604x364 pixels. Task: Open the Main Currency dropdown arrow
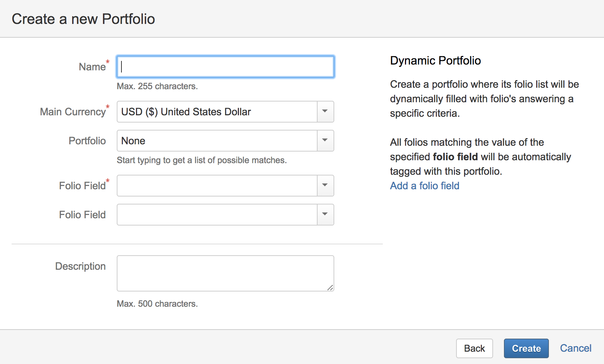click(325, 112)
